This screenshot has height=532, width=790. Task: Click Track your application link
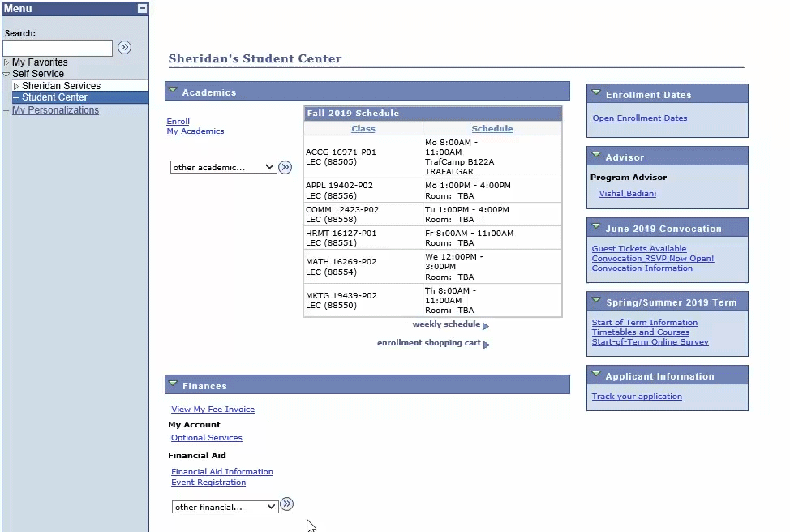[x=637, y=396]
